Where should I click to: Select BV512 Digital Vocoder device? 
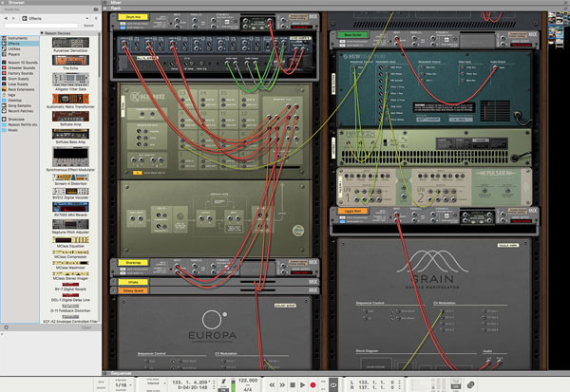tap(70, 194)
